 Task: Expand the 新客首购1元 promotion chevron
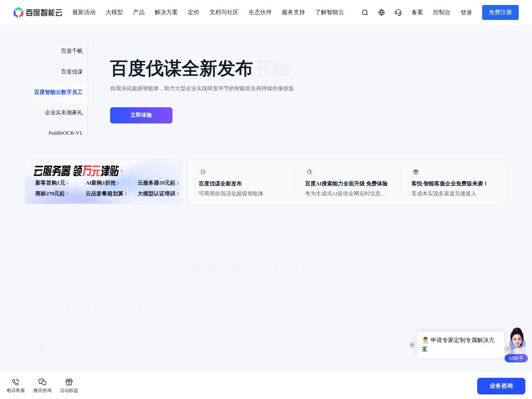pos(67,183)
